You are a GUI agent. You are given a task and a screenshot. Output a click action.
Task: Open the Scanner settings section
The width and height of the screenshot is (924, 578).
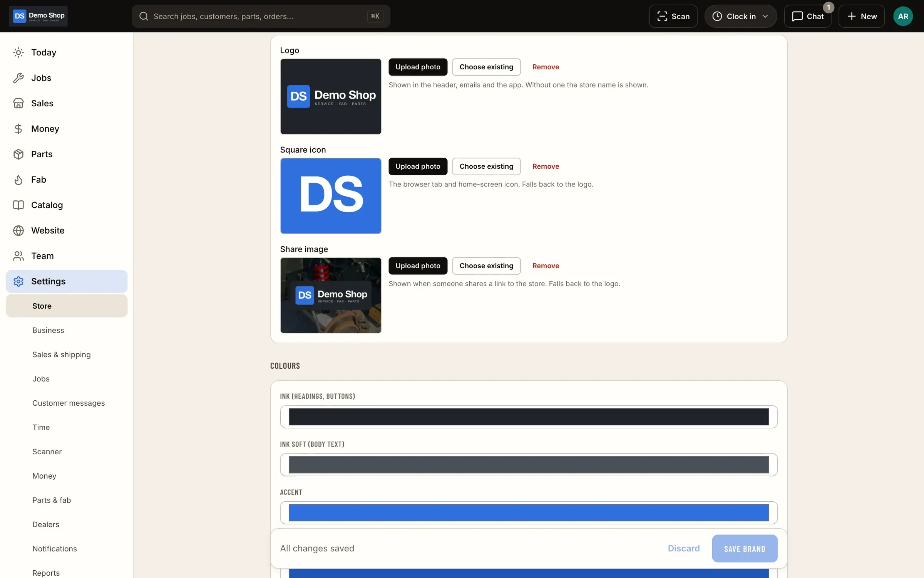[x=47, y=452]
